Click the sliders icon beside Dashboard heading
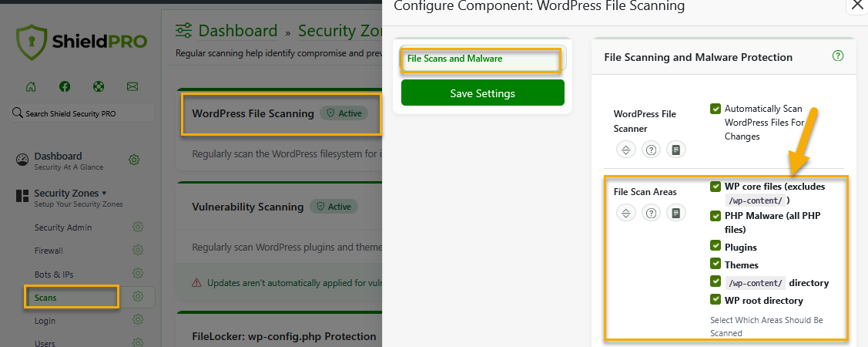This screenshot has width=868, height=347. (x=184, y=31)
